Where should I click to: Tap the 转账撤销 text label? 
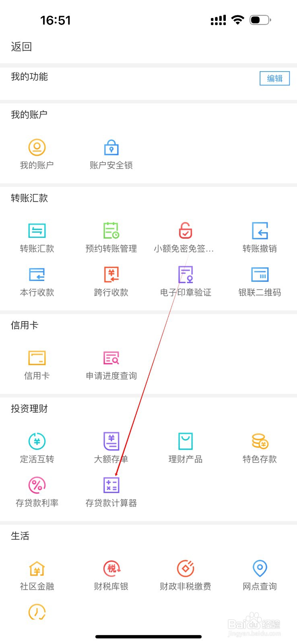point(260,248)
